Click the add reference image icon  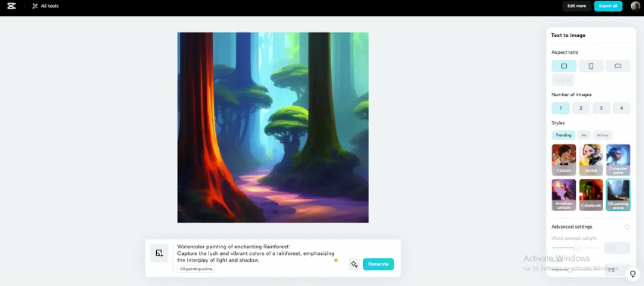pos(159,253)
